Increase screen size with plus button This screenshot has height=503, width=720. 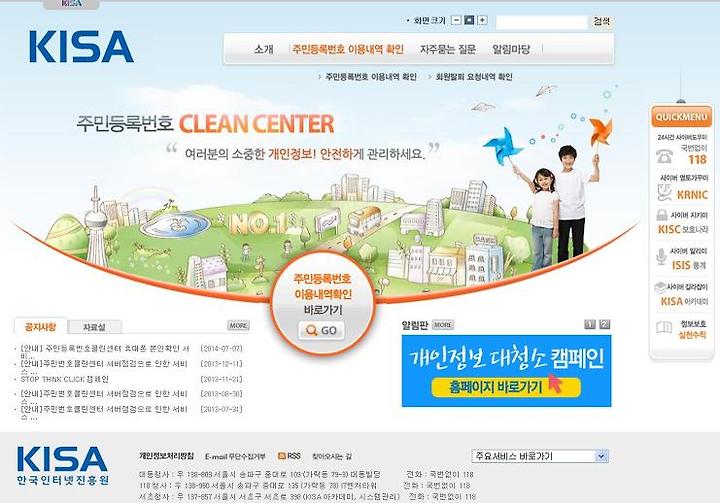point(482,20)
